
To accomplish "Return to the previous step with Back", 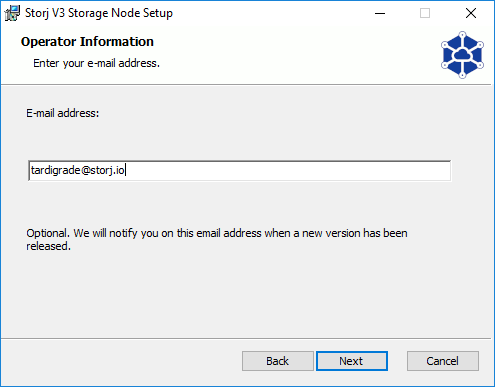I will click(278, 361).
